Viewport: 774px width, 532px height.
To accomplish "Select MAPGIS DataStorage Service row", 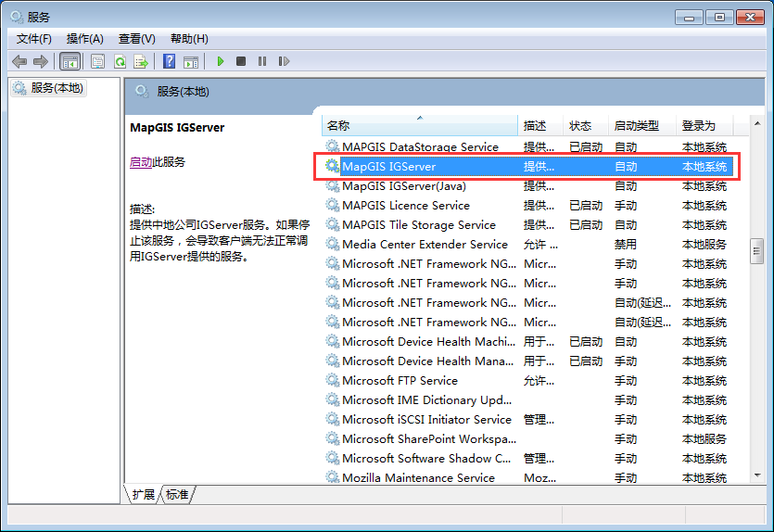I will coord(527,147).
